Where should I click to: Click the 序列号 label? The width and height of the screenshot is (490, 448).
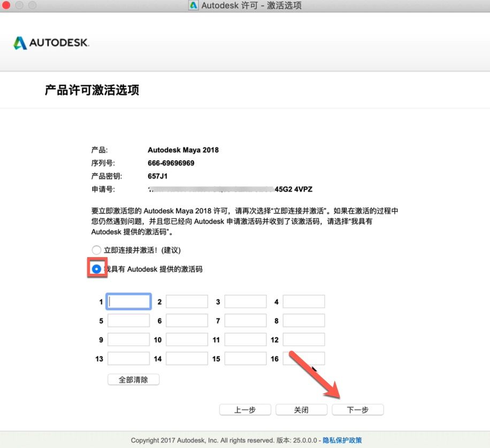(x=103, y=163)
